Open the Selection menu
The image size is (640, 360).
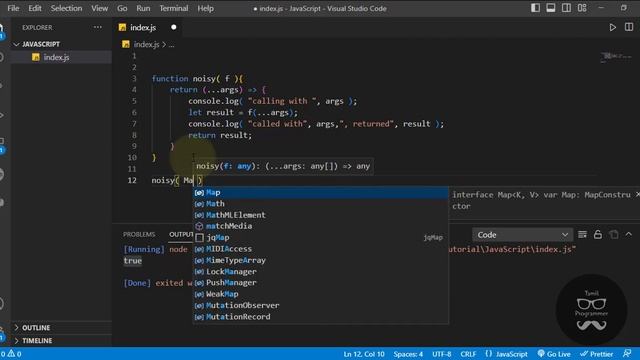(66, 8)
